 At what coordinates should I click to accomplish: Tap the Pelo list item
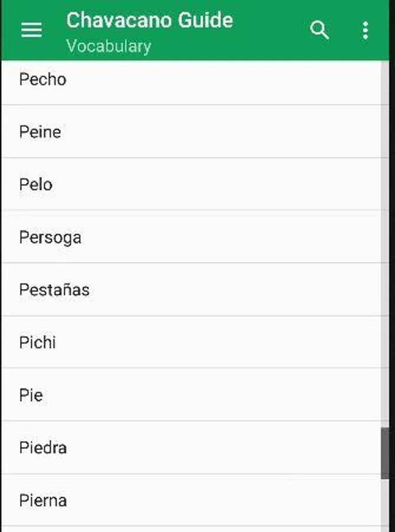click(36, 184)
